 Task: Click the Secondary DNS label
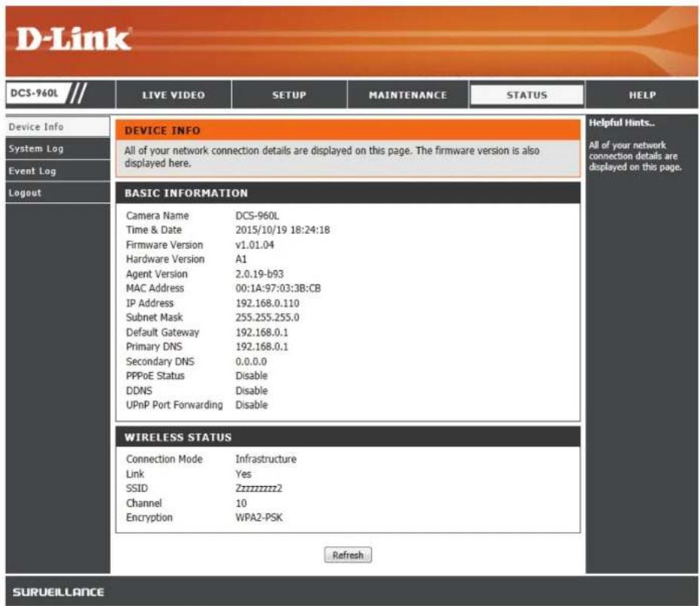160,361
